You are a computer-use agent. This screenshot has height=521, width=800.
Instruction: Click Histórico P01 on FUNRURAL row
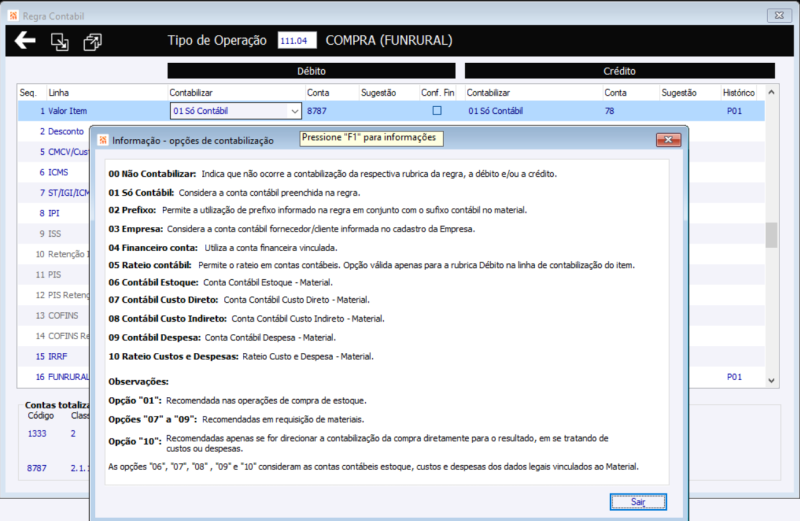click(x=734, y=377)
